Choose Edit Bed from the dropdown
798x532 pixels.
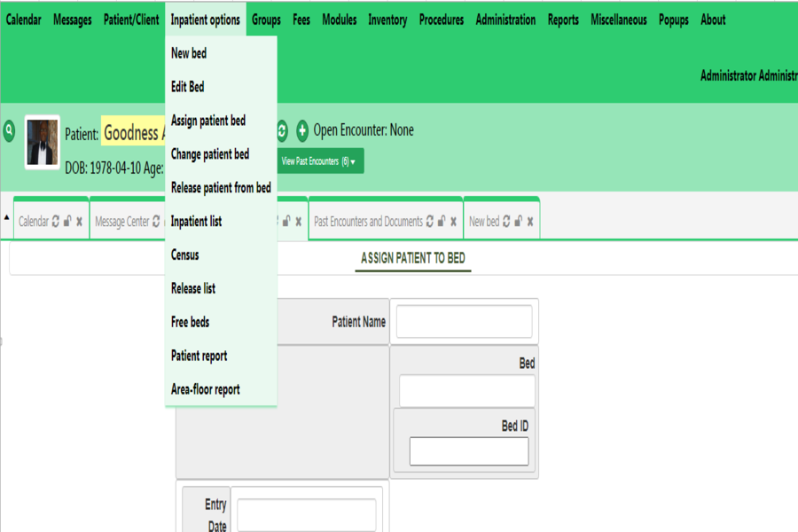[221, 87]
